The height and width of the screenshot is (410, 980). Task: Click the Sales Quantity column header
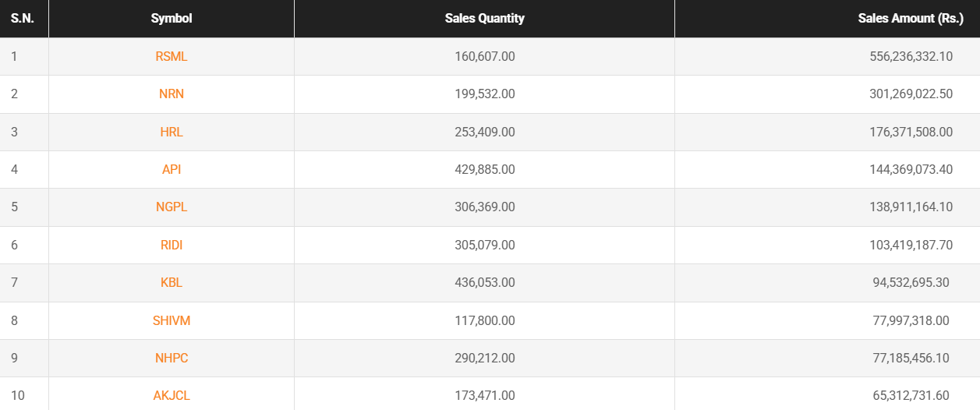[x=484, y=18]
